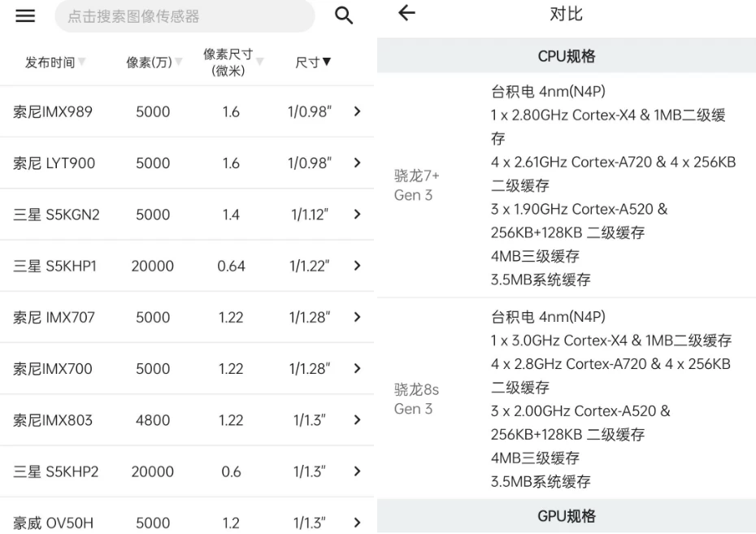Sort by 像素尺寸 (微米) column
Viewport: 756px width, 534px height.
pyautogui.click(x=232, y=63)
